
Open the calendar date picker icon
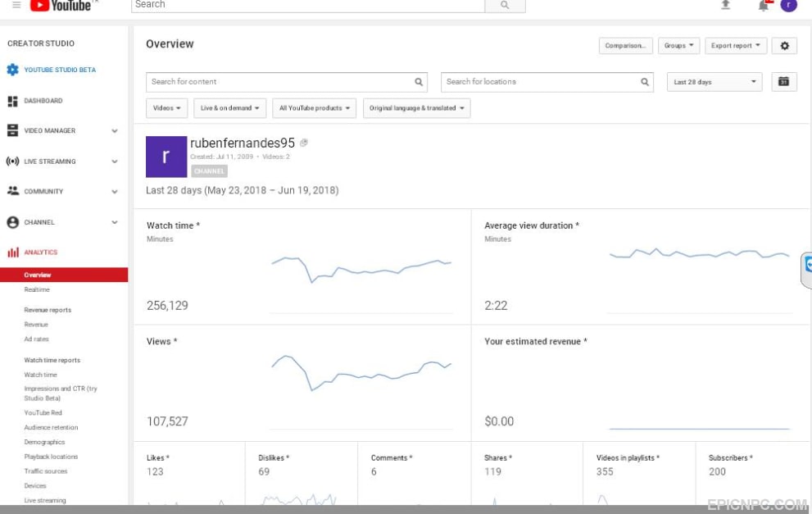[784, 82]
